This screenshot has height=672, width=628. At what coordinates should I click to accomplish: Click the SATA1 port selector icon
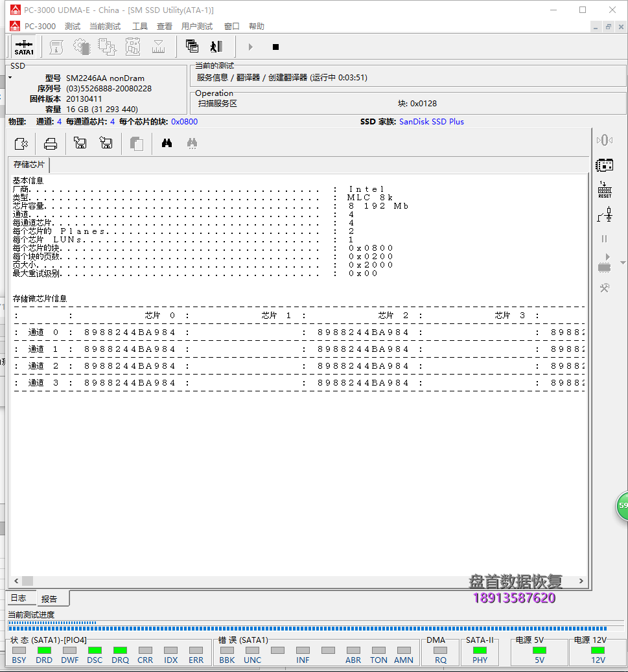pyautogui.click(x=24, y=47)
